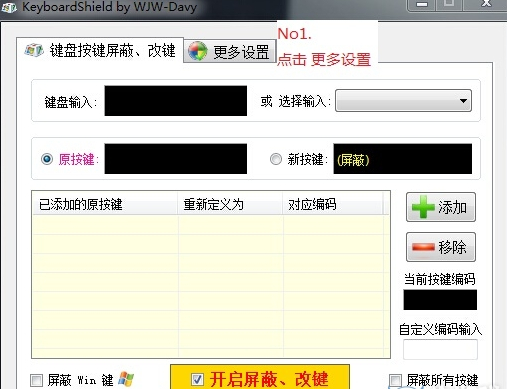Viewport: 507px width, 389px height.
Task: Click the red minus icon on 移除
Action: [423, 247]
